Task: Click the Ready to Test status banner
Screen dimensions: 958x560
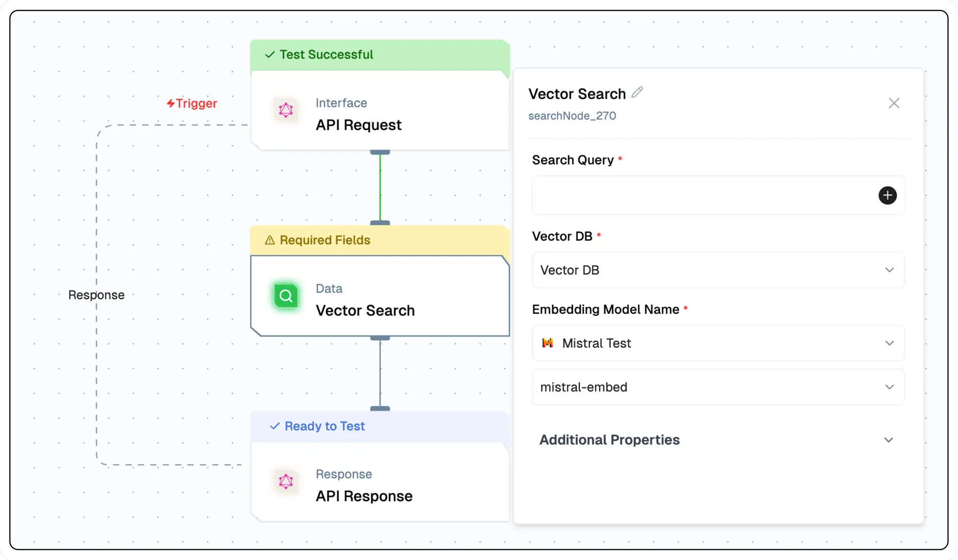Action: pos(380,426)
